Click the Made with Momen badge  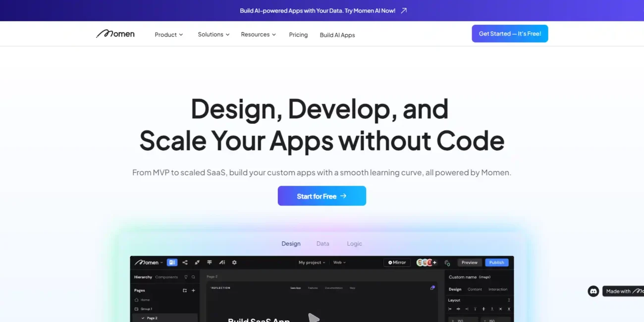click(x=623, y=291)
